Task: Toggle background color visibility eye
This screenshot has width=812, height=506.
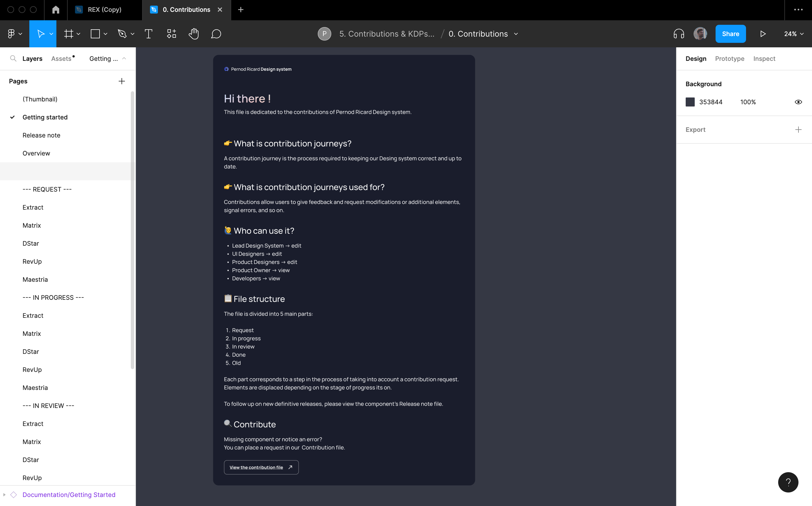Action: (798, 102)
